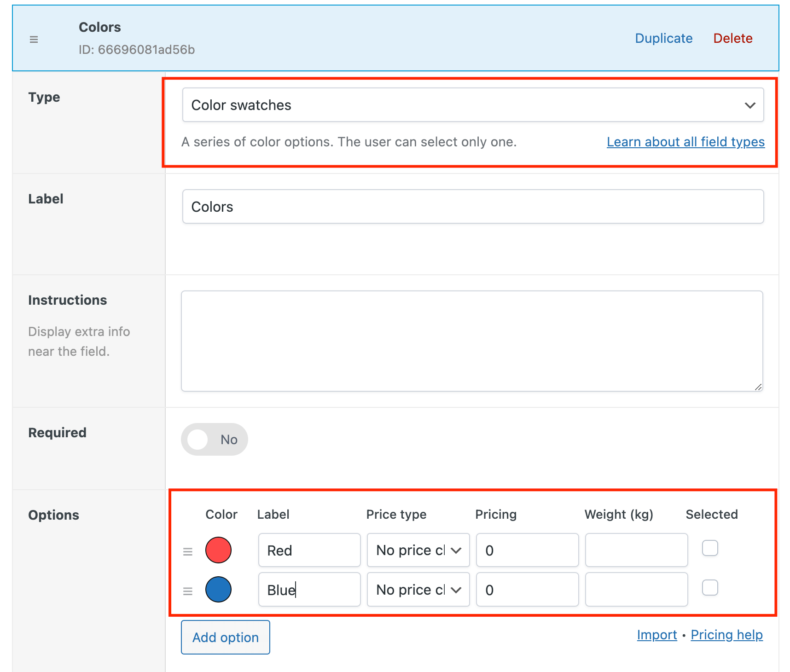Click the Required label in the left column
Viewport: 790px width, 672px height.
pos(57,433)
